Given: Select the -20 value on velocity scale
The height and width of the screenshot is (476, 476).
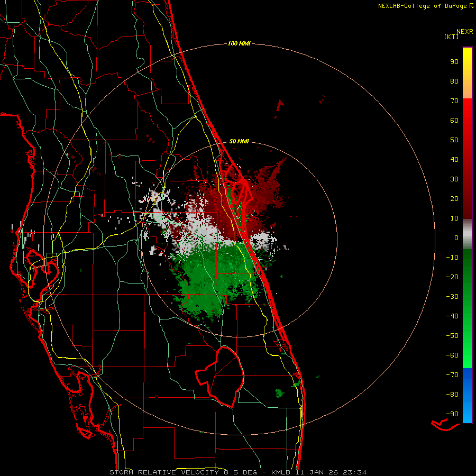Looking at the screenshot, I should [452, 277].
